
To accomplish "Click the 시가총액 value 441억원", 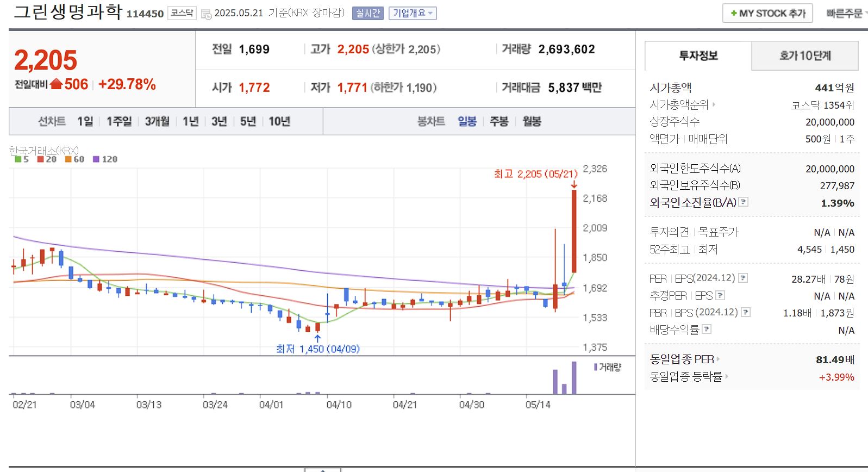I will tap(834, 88).
